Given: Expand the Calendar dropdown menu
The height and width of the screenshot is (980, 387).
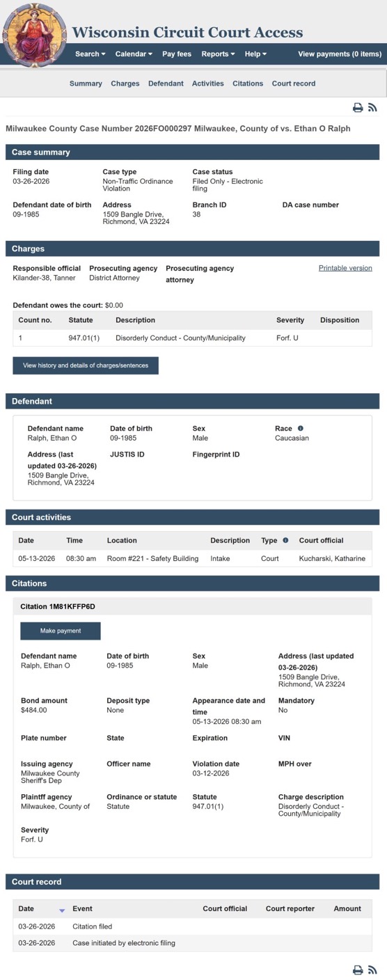Looking at the screenshot, I should [134, 54].
